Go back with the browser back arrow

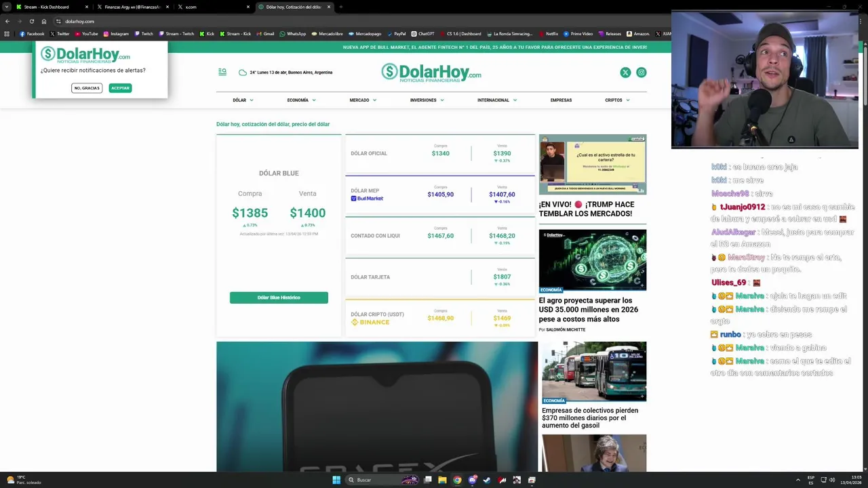(x=7, y=21)
